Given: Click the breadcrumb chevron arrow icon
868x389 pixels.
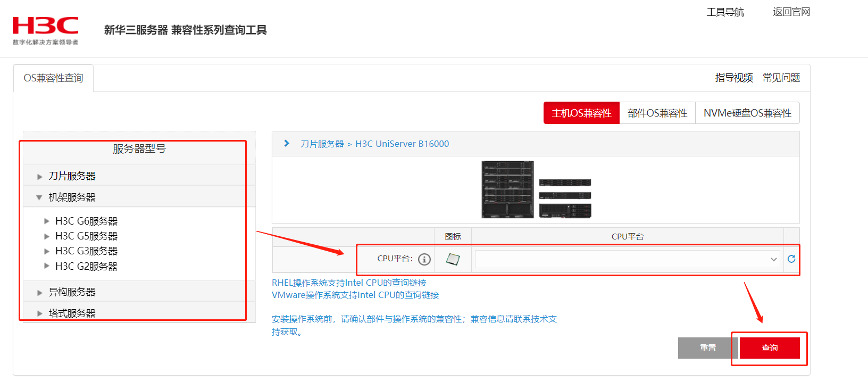Looking at the screenshot, I should click(x=287, y=144).
